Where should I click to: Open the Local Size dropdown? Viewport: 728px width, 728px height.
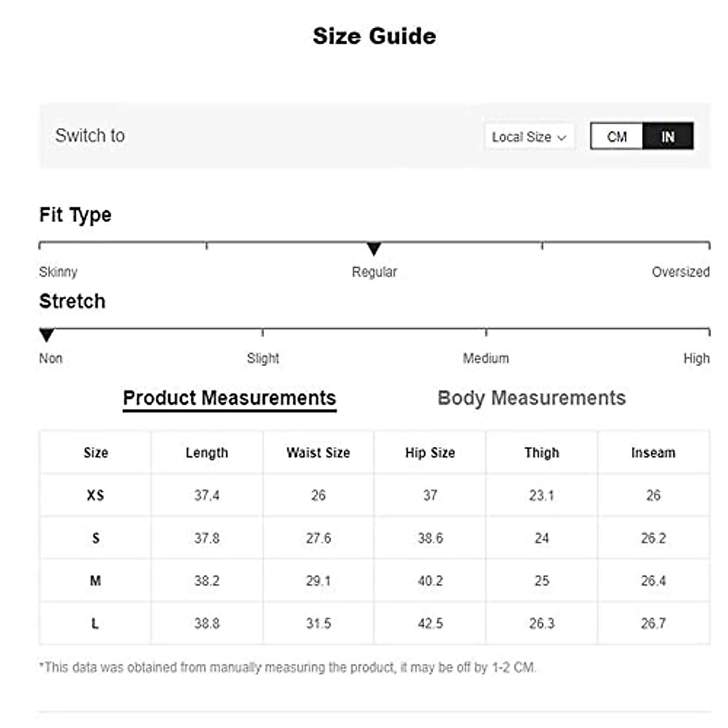tap(528, 137)
